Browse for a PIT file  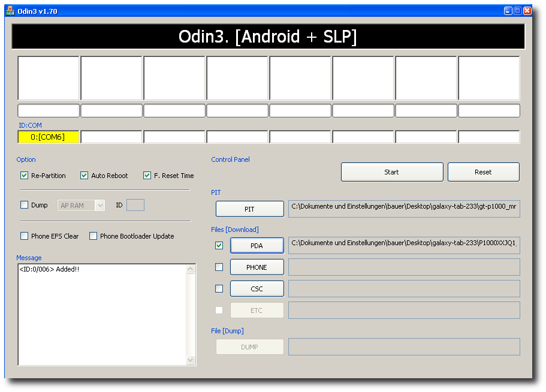tap(250, 209)
